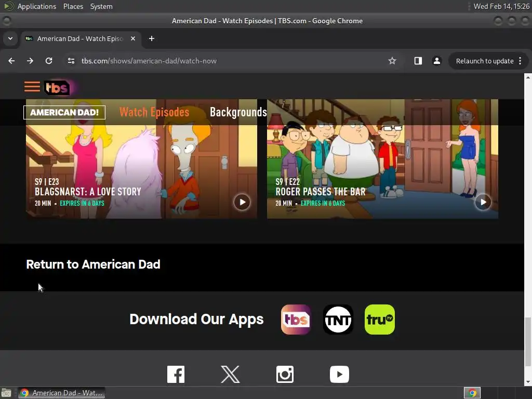Open the TNT app download icon
The image size is (532, 399).
coord(338,320)
